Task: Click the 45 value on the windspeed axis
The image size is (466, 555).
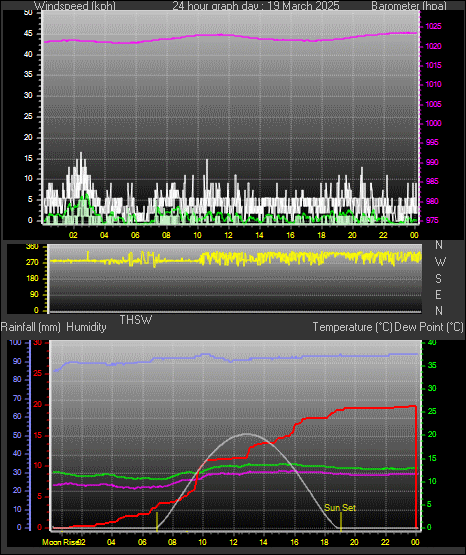Action: tap(28, 34)
